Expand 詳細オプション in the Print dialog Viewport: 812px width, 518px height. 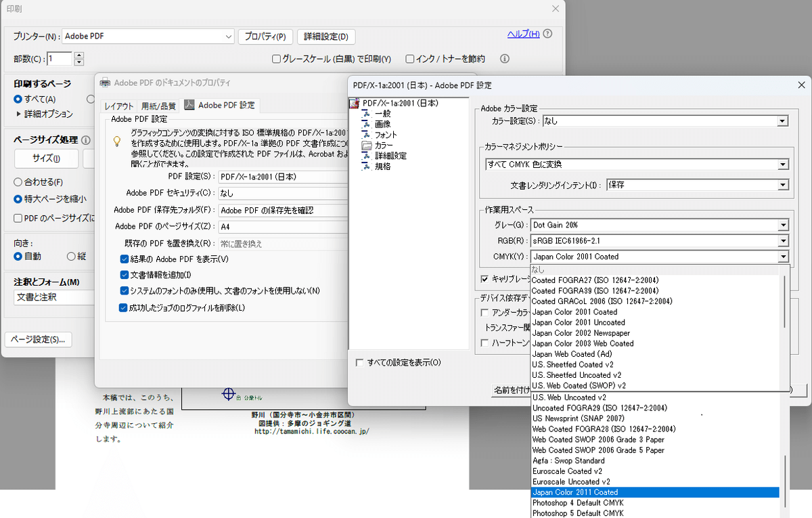coord(44,114)
